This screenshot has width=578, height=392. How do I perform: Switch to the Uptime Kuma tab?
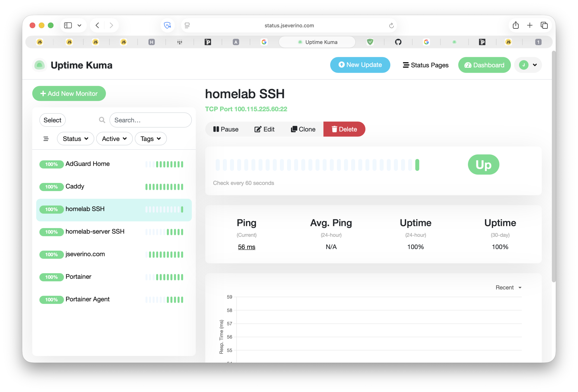[317, 42]
